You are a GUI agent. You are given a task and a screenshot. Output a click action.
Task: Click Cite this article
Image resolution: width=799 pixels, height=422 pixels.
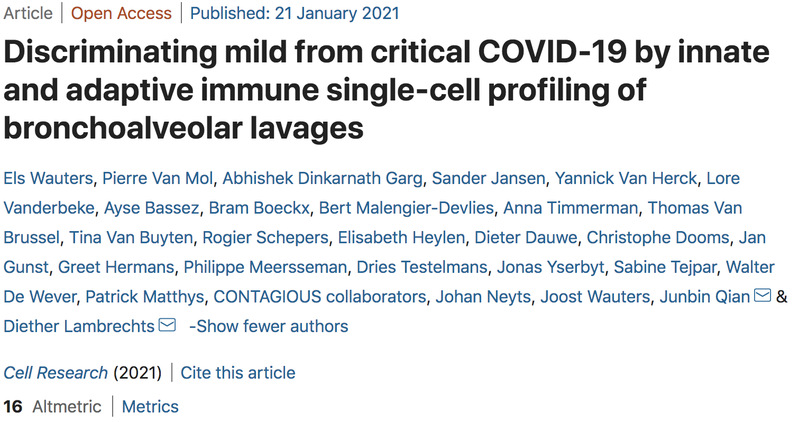click(x=238, y=373)
